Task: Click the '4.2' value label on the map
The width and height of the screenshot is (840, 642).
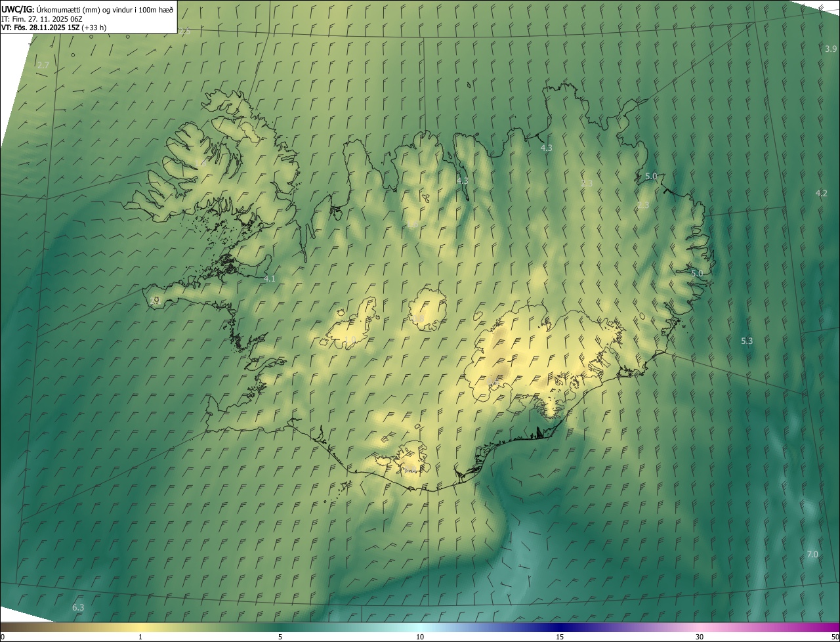Action: point(821,193)
